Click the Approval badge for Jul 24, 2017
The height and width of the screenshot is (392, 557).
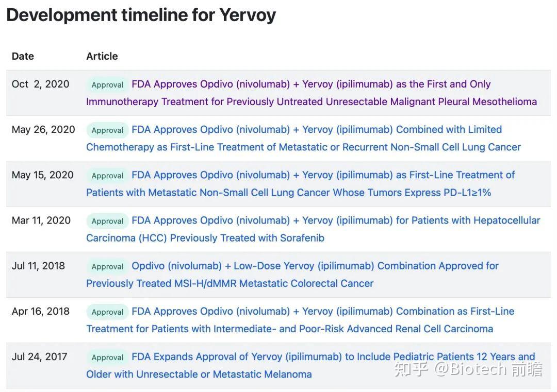pos(107,357)
